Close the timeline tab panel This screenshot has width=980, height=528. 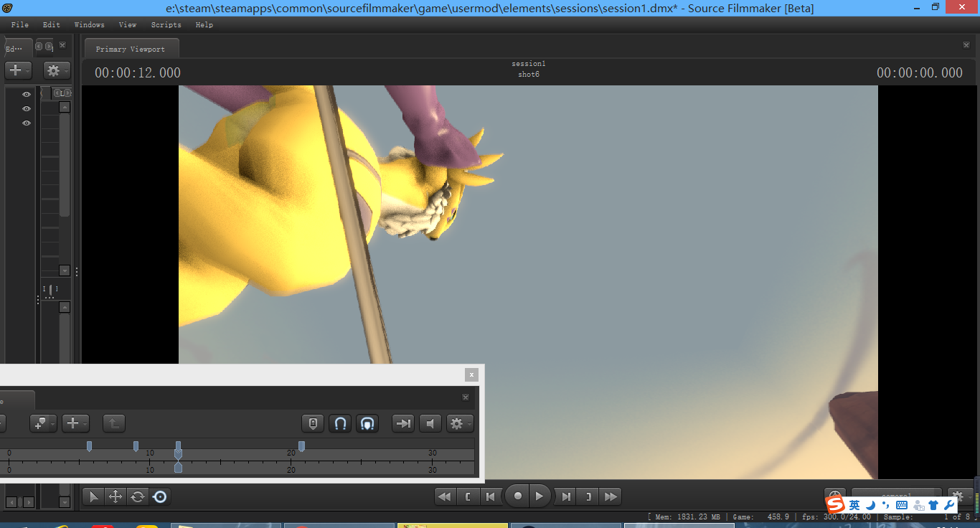pos(466,397)
